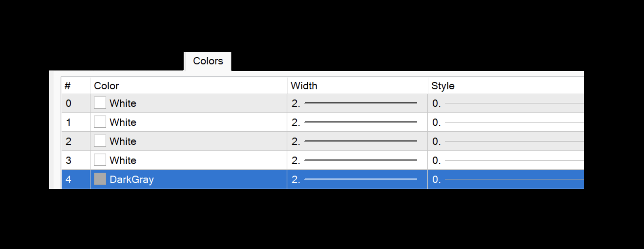
Task: Click the white color swatch in row 1
Action: pos(100,122)
